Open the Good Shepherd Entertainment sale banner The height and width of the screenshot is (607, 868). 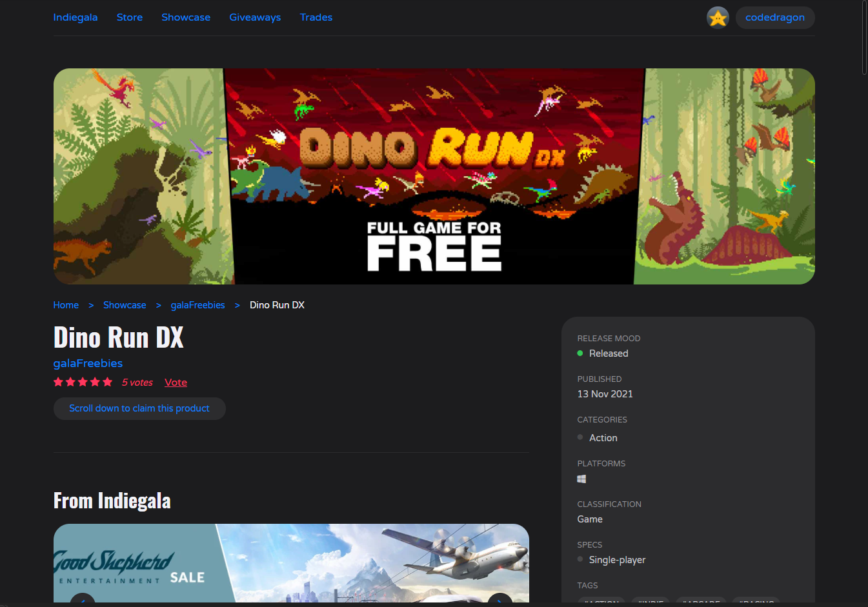coord(291,563)
